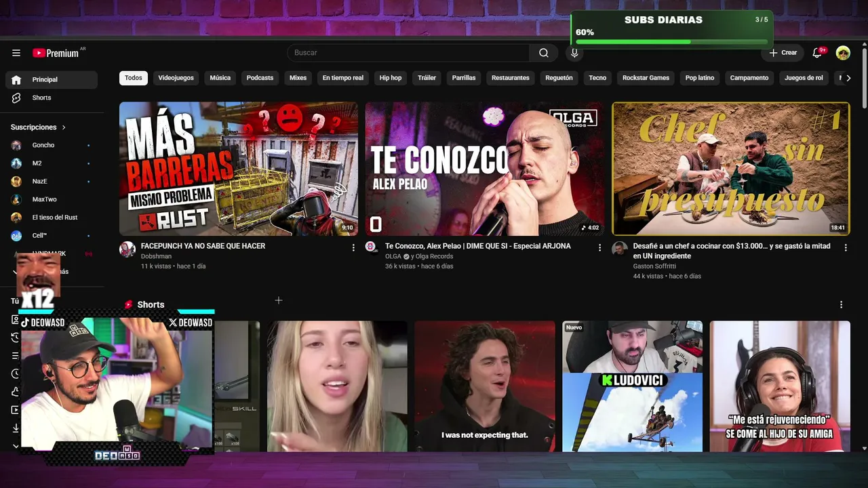Open Shorts in the sidebar
The image size is (868, 488).
pyautogui.click(x=52, y=98)
